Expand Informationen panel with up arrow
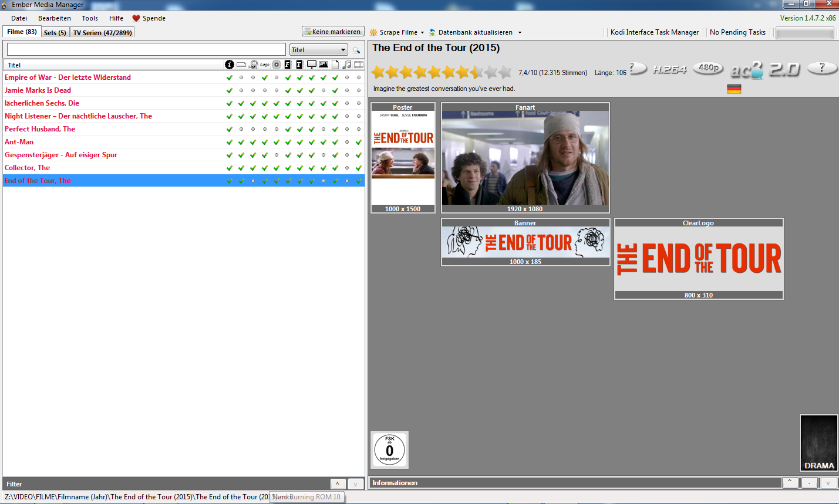The height and width of the screenshot is (504, 839). pyautogui.click(x=790, y=482)
